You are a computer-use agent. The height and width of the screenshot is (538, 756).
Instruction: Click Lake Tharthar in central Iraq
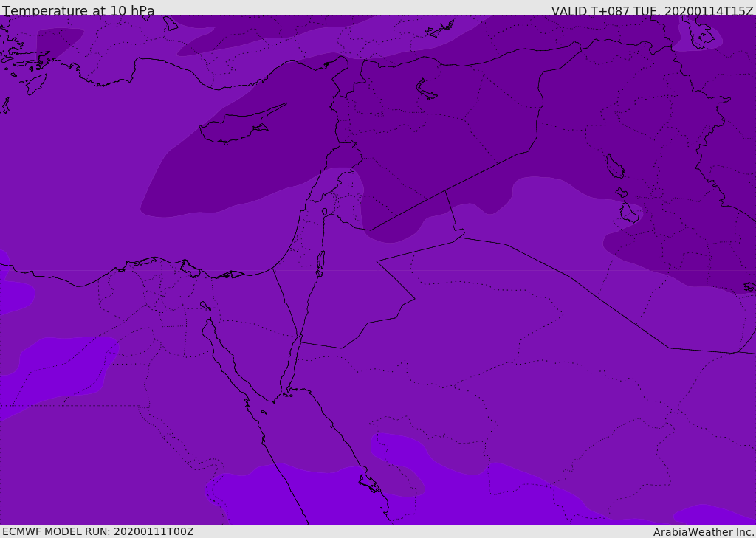pyautogui.click(x=615, y=166)
